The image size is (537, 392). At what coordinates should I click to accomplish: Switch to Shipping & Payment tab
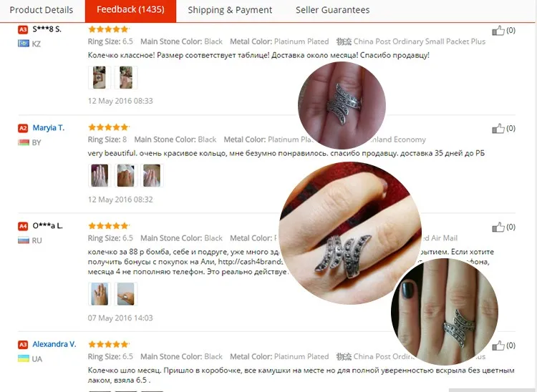(230, 10)
